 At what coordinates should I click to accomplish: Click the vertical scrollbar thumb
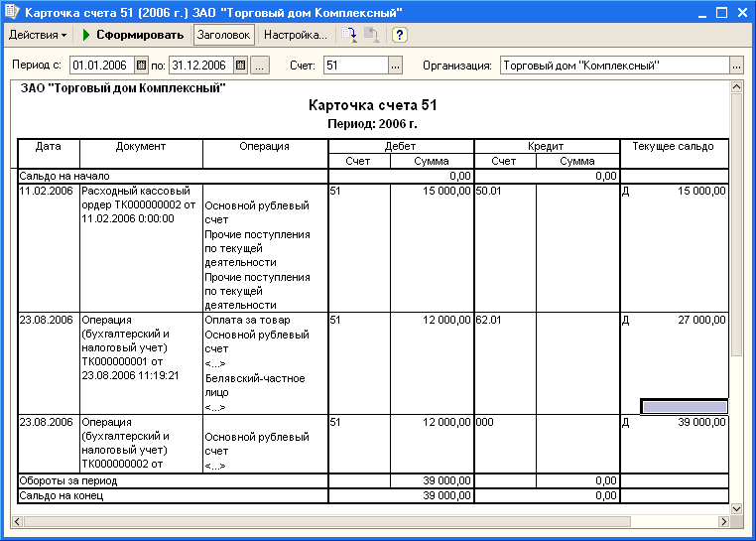coord(737,224)
